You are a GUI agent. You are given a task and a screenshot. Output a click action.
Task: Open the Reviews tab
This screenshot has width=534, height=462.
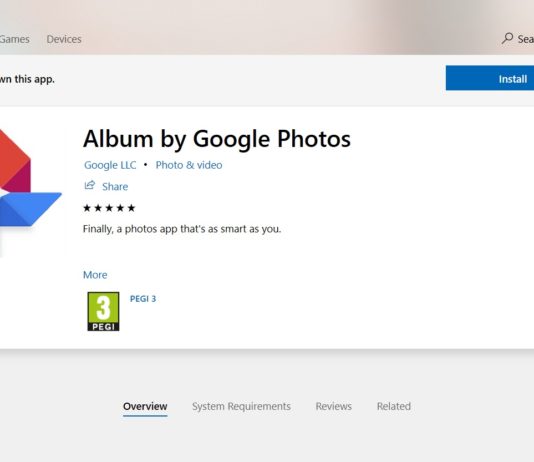pos(333,406)
